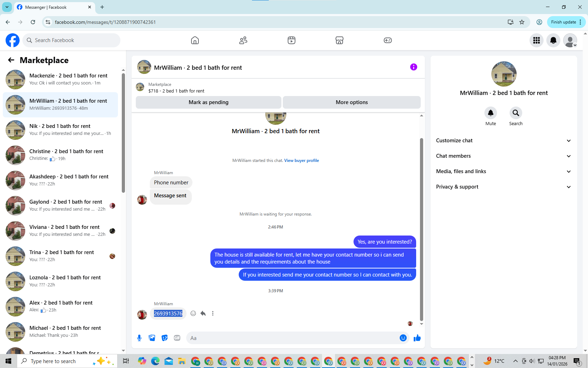The width and height of the screenshot is (588, 368).
Task: Click More options button
Action: click(352, 102)
